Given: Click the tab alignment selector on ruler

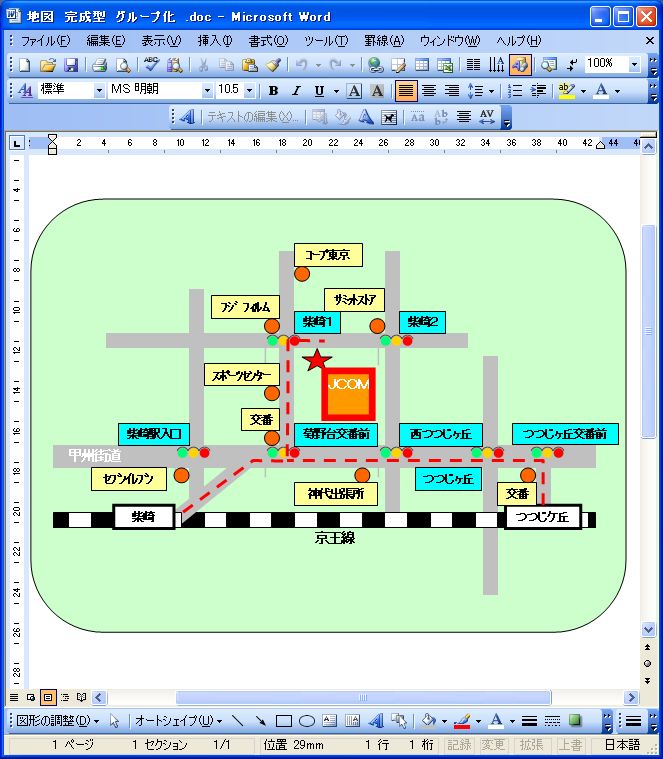Looking at the screenshot, I should (x=17, y=143).
